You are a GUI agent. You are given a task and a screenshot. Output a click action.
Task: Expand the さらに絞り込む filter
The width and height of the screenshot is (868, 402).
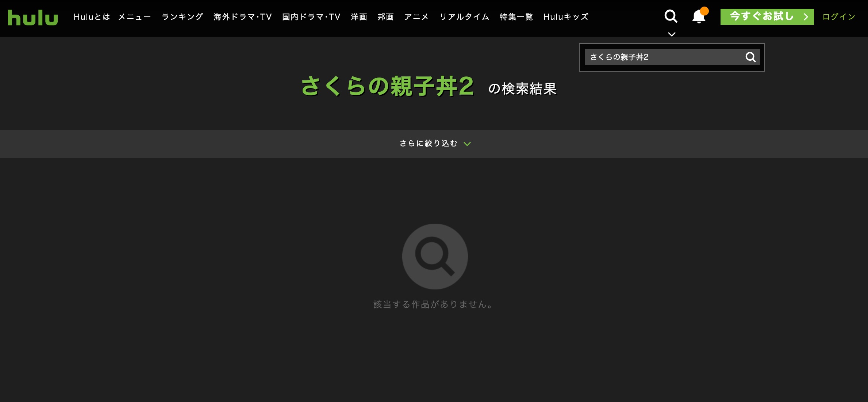click(x=429, y=144)
